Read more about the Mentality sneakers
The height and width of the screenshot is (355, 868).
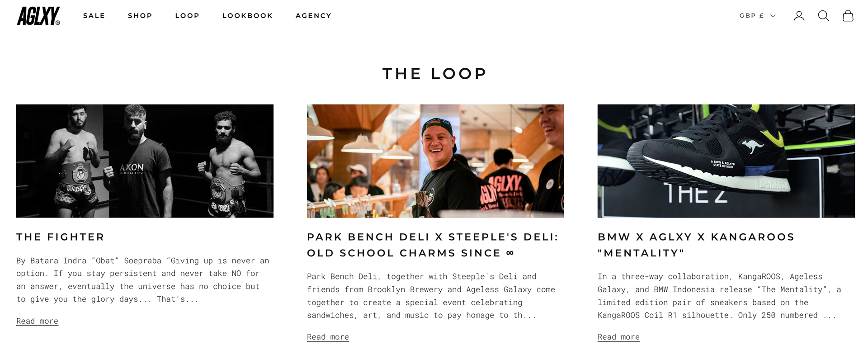coord(618,337)
